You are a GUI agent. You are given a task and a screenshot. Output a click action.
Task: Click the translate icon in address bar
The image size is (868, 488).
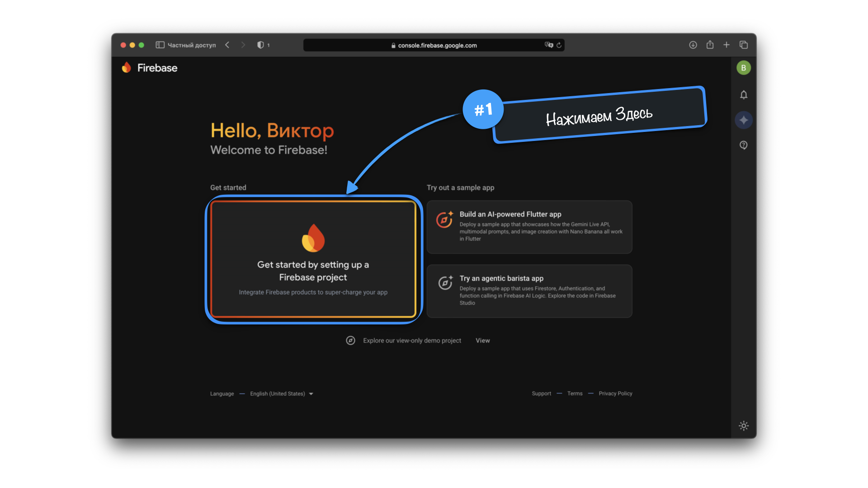click(548, 45)
